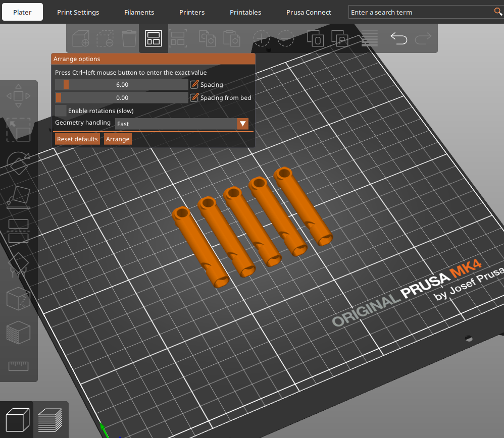Image resolution: width=504 pixels, height=438 pixels.
Task: Click the Arrange toolbar icon
Action: [x=153, y=38]
